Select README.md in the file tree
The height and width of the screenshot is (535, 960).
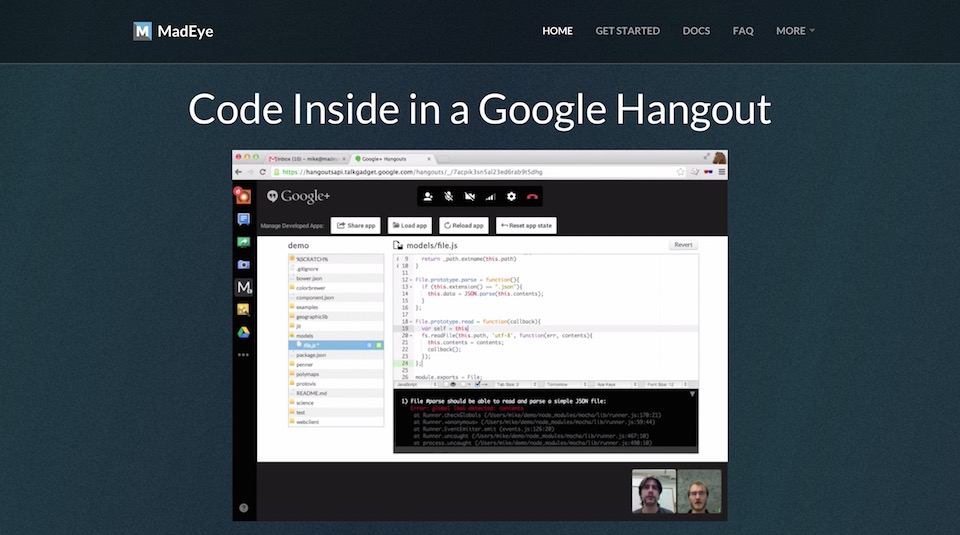336,393
